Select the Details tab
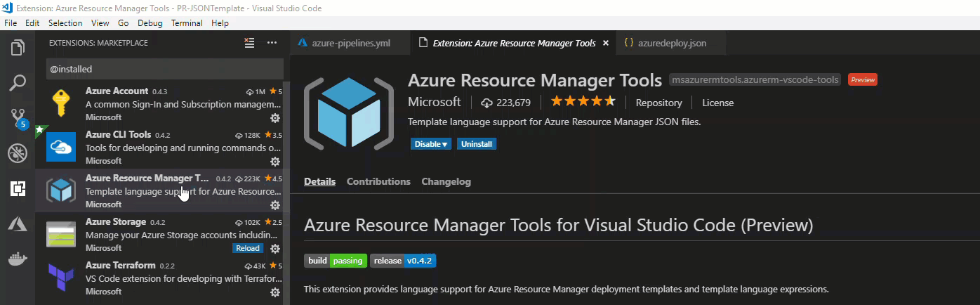The image size is (980, 305). [319, 181]
